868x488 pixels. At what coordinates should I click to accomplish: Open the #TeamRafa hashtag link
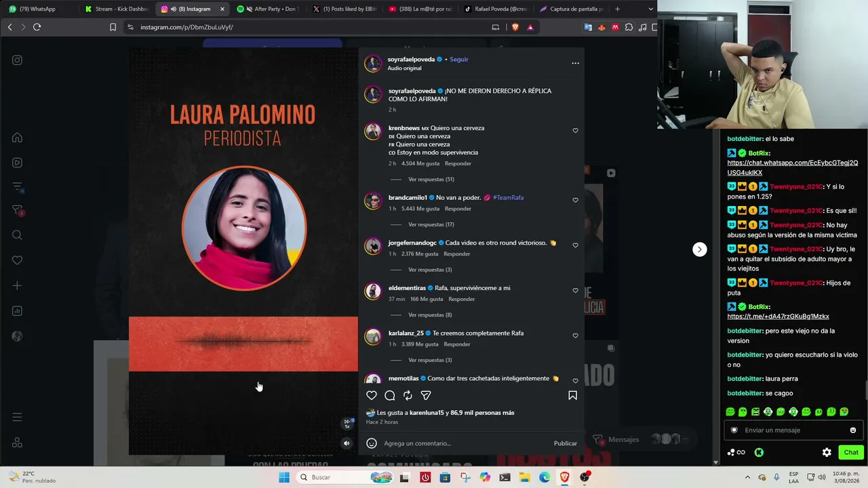(508, 197)
